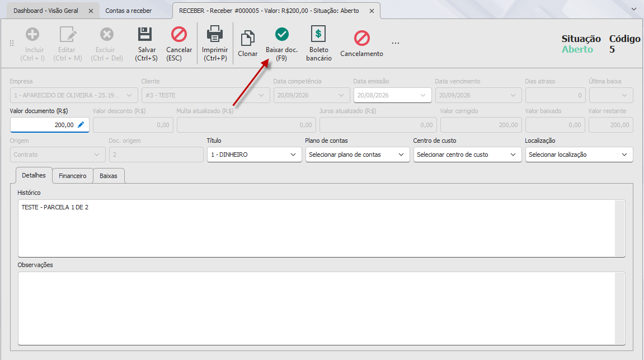Click the Valor corrigido field showing 200,00

coord(481,125)
